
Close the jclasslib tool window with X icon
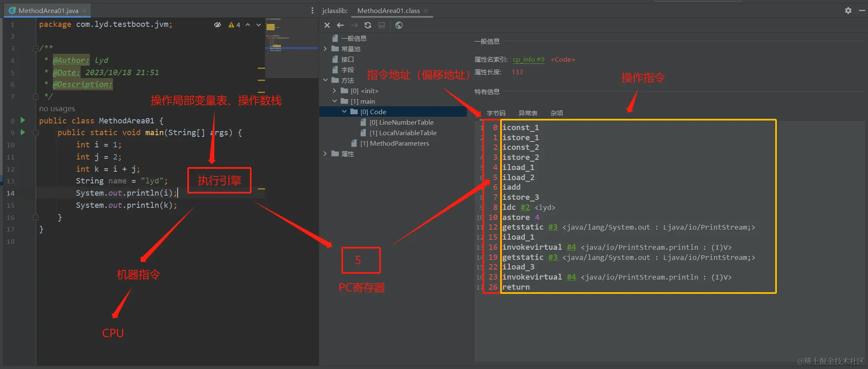(x=327, y=25)
